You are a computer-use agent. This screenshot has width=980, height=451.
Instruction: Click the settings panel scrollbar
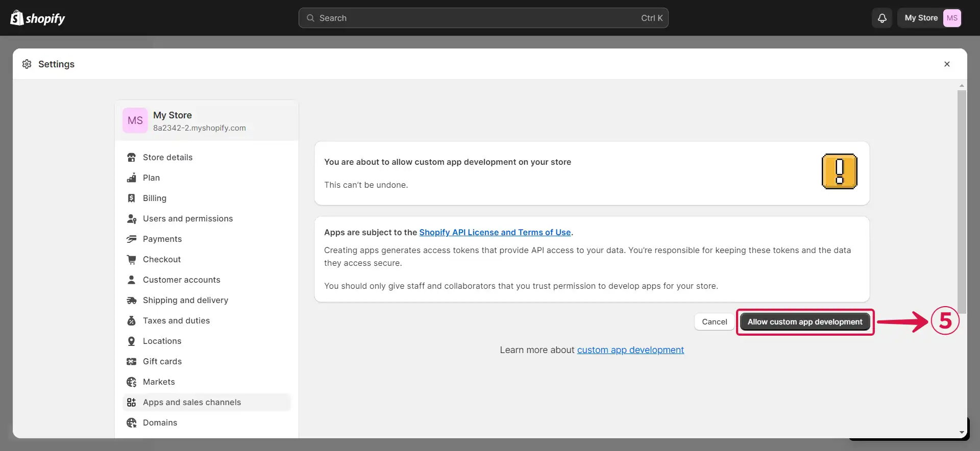962,202
